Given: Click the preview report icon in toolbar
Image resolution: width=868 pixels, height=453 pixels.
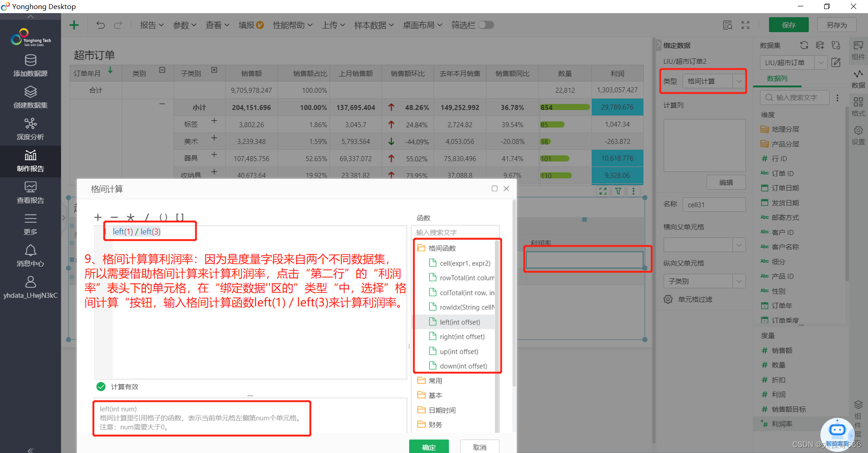Looking at the screenshot, I should pyautogui.click(x=727, y=25).
